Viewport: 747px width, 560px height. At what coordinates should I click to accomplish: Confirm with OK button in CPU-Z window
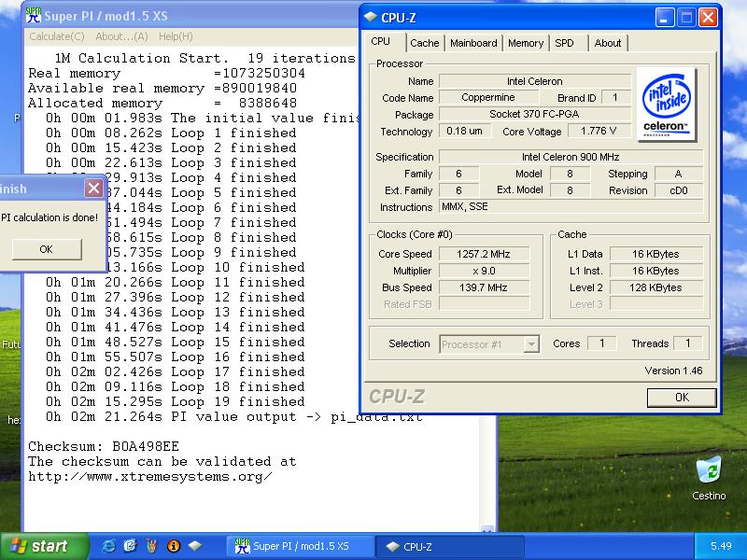[682, 398]
